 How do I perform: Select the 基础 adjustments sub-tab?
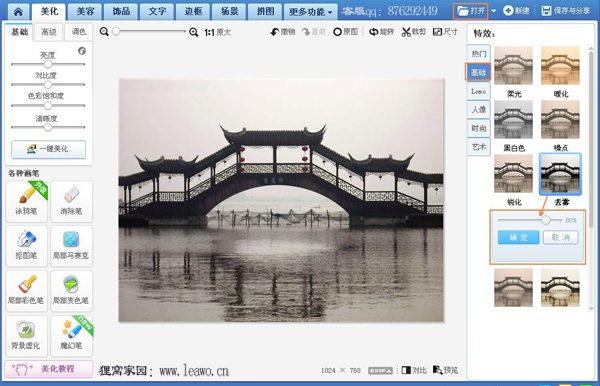[19, 32]
